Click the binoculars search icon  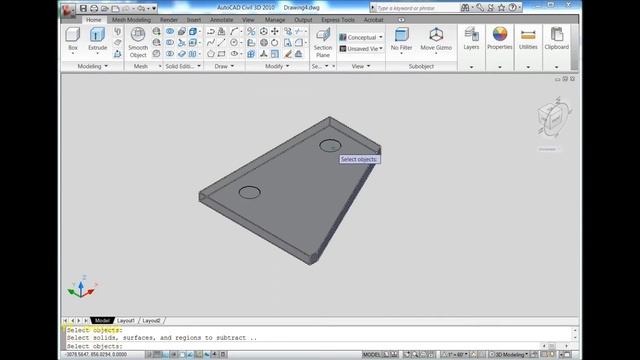click(465, 8)
